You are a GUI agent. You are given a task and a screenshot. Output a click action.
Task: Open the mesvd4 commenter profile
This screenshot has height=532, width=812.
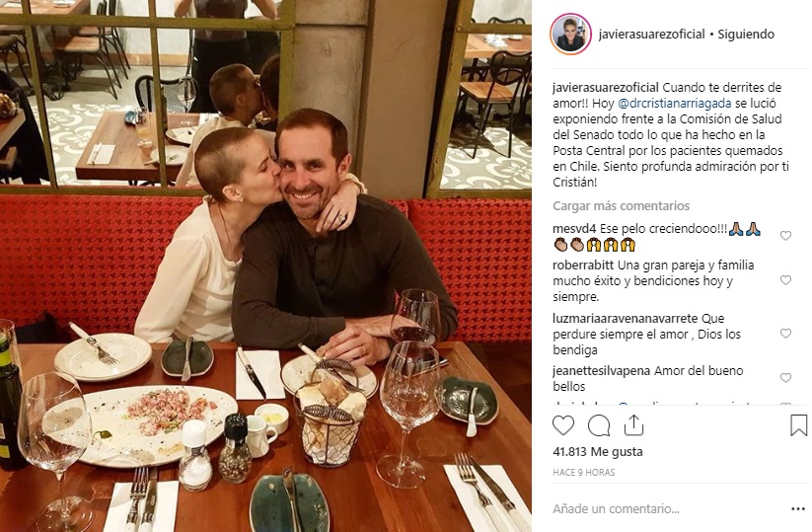tap(575, 229)
